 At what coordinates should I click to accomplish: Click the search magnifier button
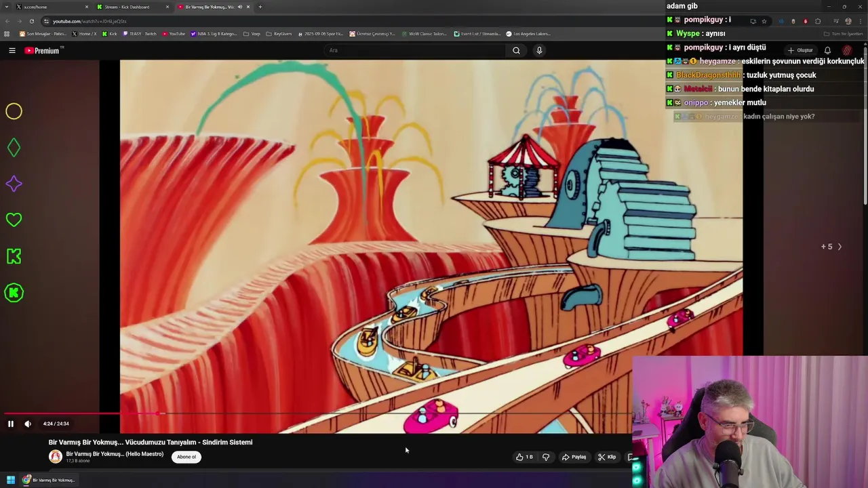coord(516,50)
